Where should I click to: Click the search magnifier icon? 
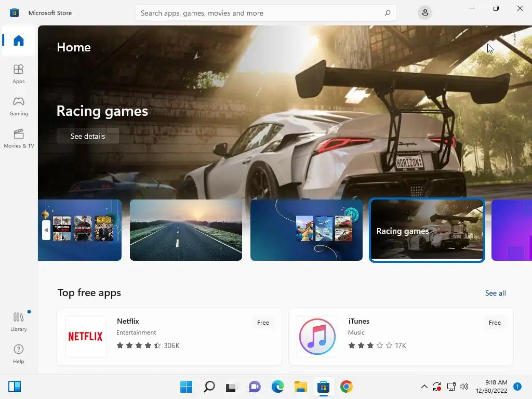point(388,13)
